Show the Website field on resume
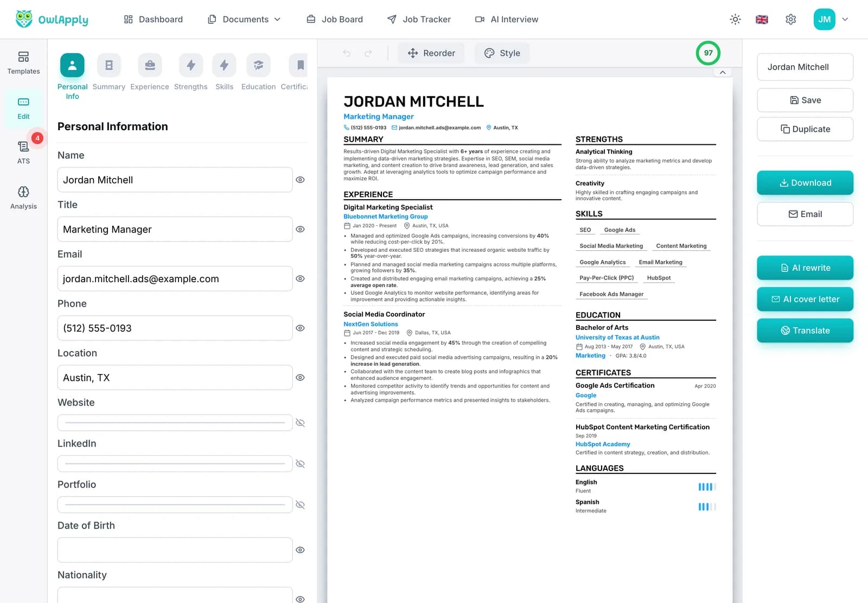Screen dimensions: 868x603 tap(300, 423)
